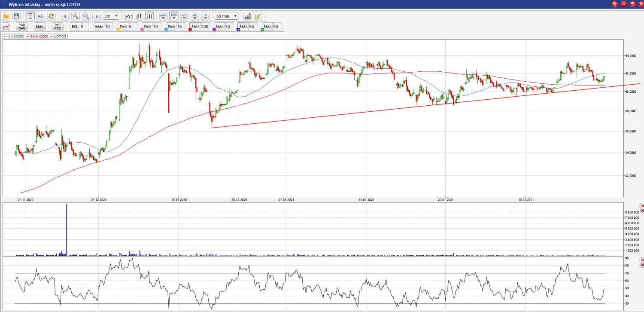Click the PAR SAR indicator button

22,27
